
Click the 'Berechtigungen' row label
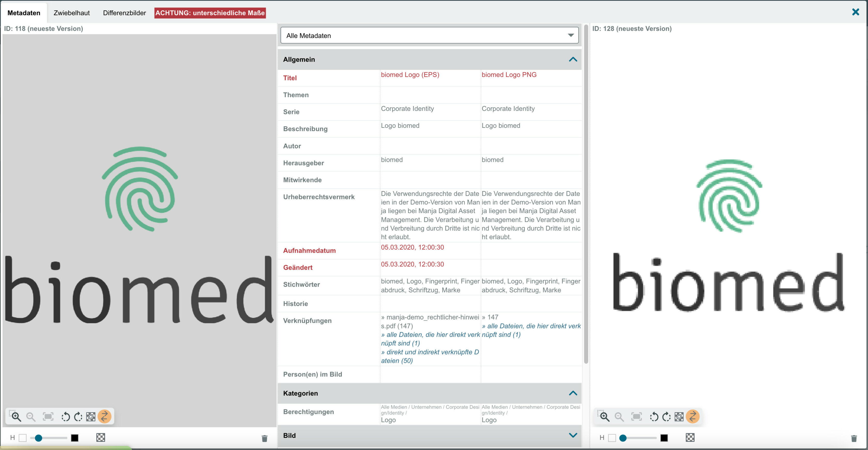(x=308, y=411)
